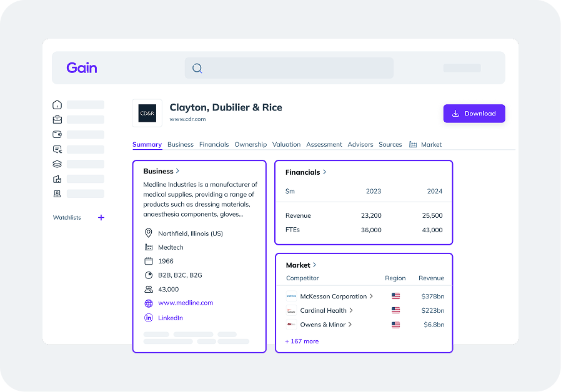Click Northfield, Illinois (US) text

191,233
